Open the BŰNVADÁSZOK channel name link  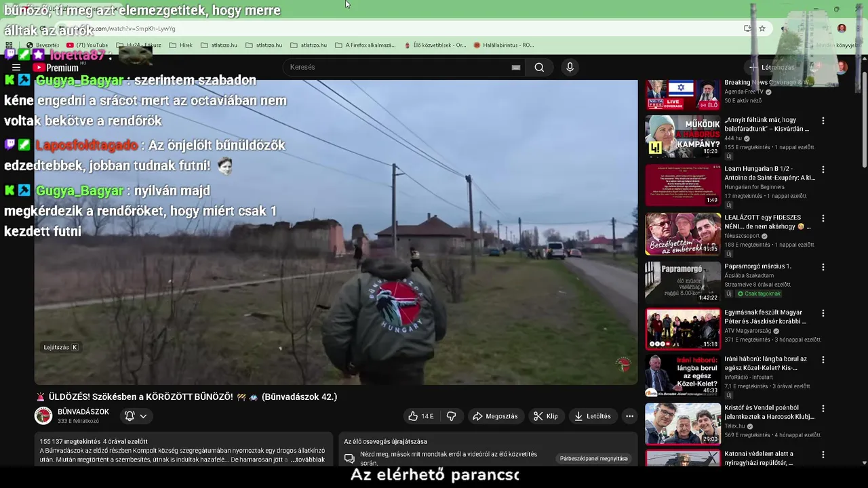tap(83, 412)
